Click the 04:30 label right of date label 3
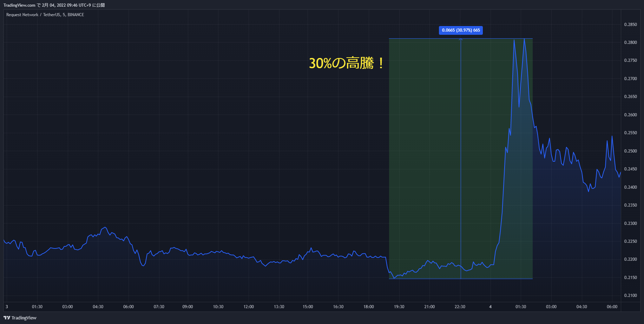This screenshot has width=644, height=324. click(x=98, y=307)
